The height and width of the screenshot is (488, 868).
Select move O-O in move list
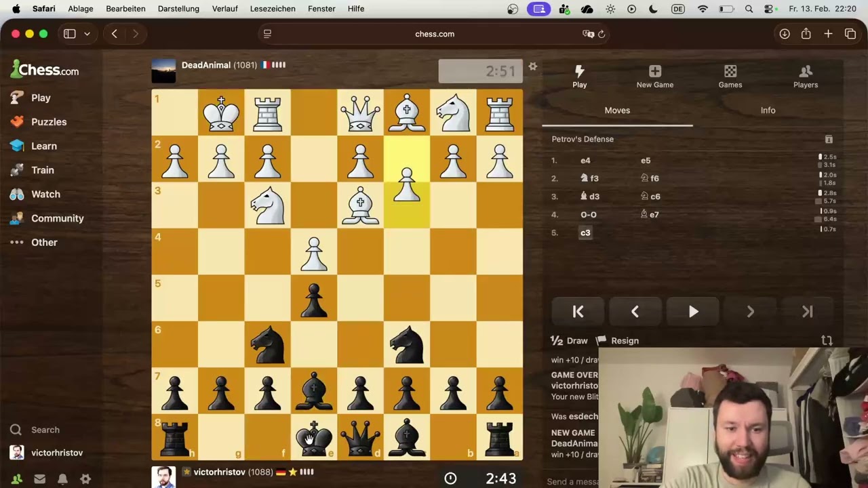(x=589, y=215)
